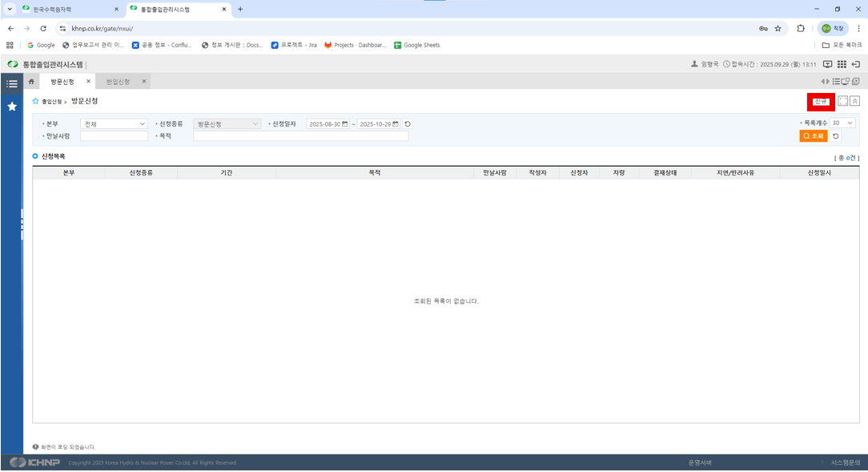This screenshot has width=868, height=472.
Task: Open the start date calendar picker
Action: [x=345, y=124]
